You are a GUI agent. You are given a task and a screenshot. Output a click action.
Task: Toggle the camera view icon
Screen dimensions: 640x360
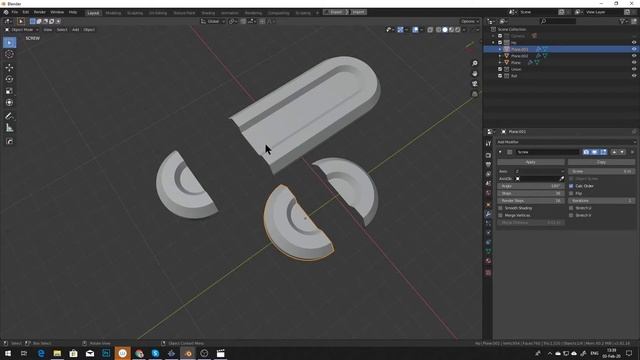475,84
